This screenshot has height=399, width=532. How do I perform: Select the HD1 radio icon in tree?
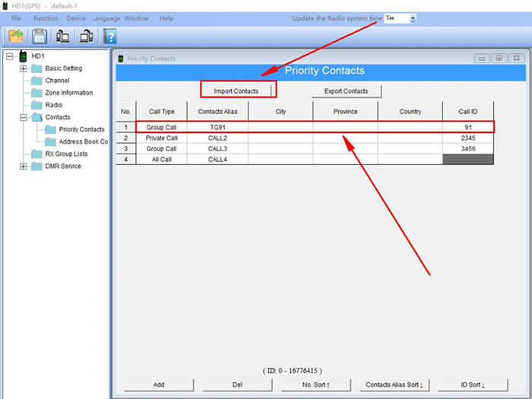24,56
